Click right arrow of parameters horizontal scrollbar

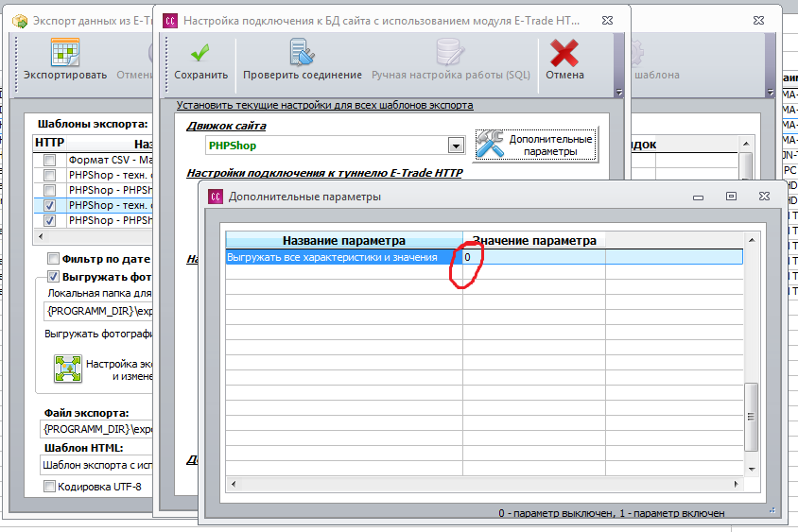[736, 484]
